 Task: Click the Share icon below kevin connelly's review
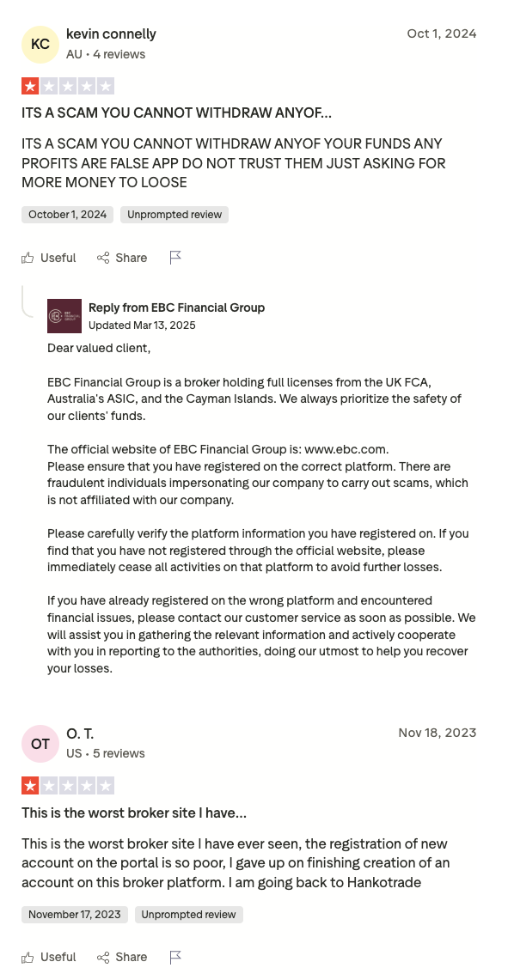click(x=101, y=257)
